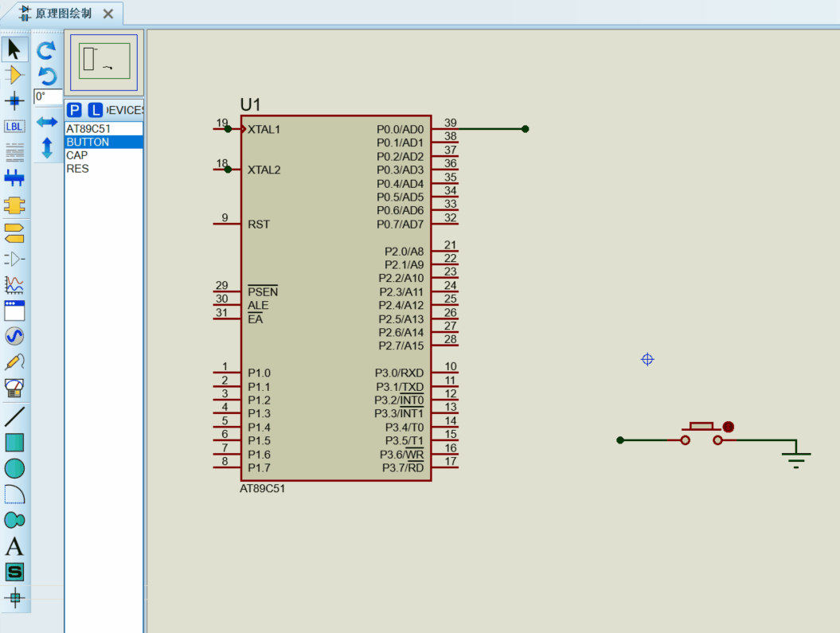Screen dimensions: 840x633
Task: Select AT89C51 in the devices list
Action: click(x=104, y=129)
